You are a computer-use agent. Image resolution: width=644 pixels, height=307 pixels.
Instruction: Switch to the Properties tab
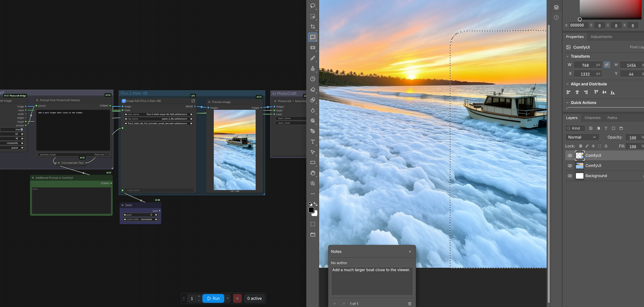click(x=575, y=37)
